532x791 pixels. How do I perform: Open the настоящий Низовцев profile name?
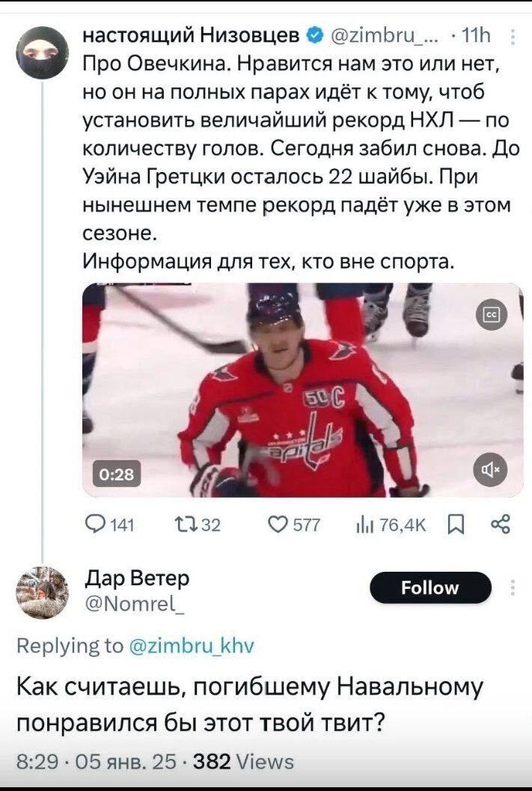tap(190, 34)
